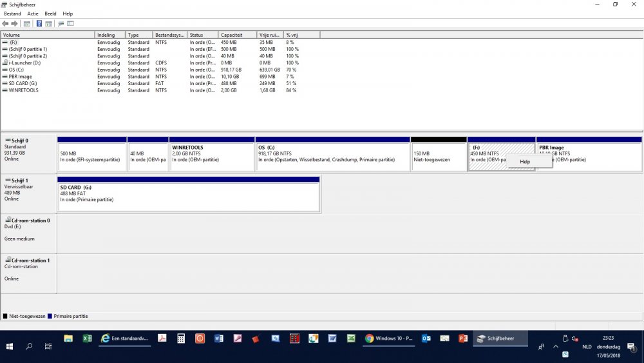Launch Calculator from the taskbar
The height and width of the screenshot is (363, 644).
click(x=181, y=338)
